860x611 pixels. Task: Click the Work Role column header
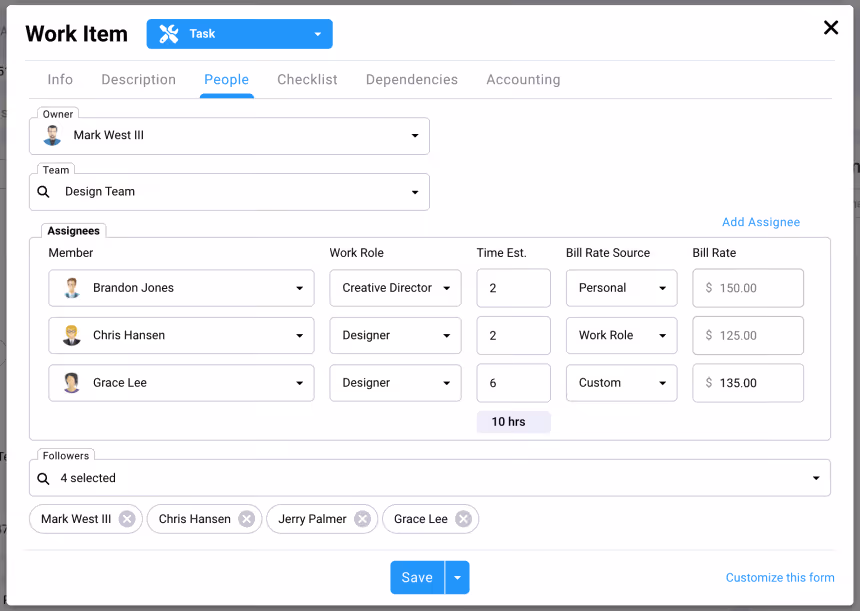click(x=357, y=253)
